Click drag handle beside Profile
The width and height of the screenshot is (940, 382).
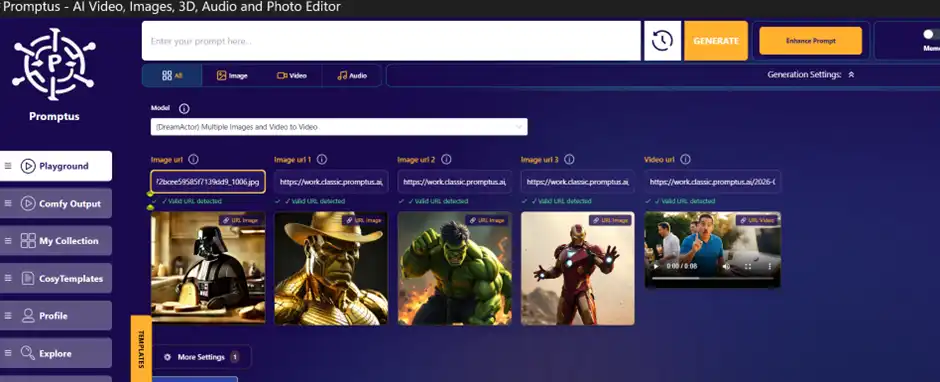tap(8, 316)
